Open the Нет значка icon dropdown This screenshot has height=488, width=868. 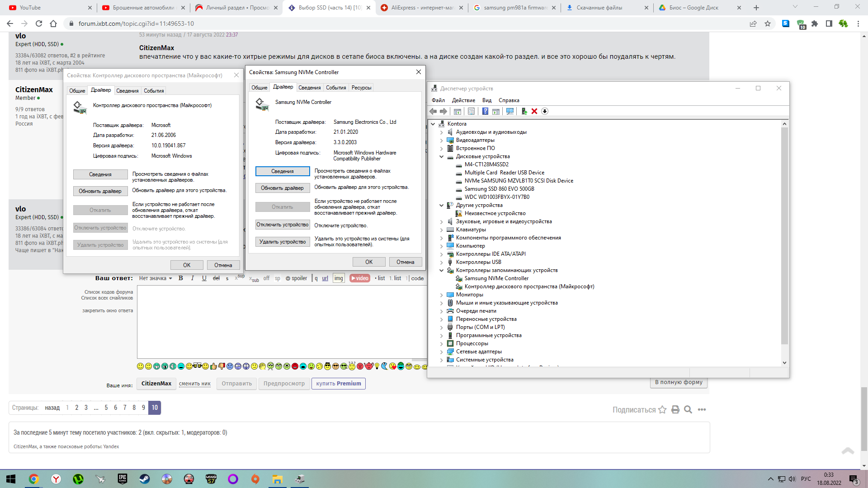click(156, 278)
